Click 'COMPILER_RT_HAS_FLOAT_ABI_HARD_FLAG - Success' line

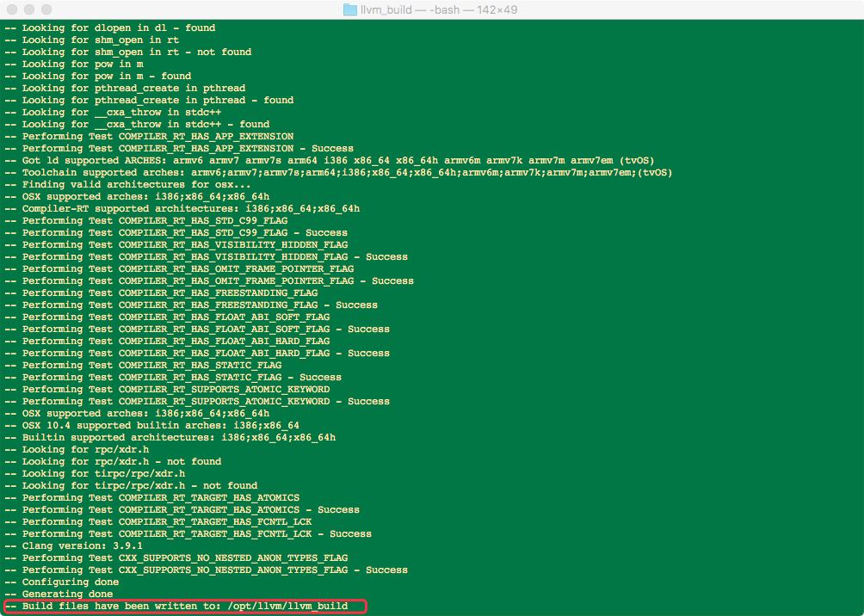(x=197, y=354)
